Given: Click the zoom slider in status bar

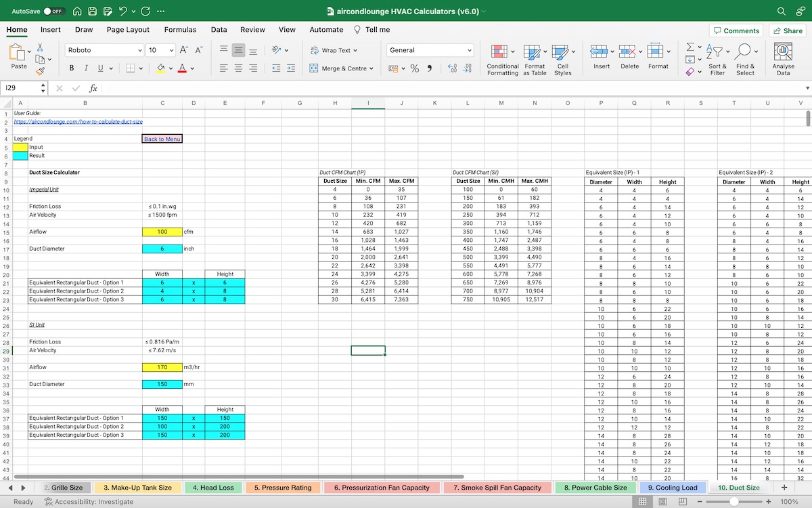Looking at the screenshot, I should [x=734, y=502].
